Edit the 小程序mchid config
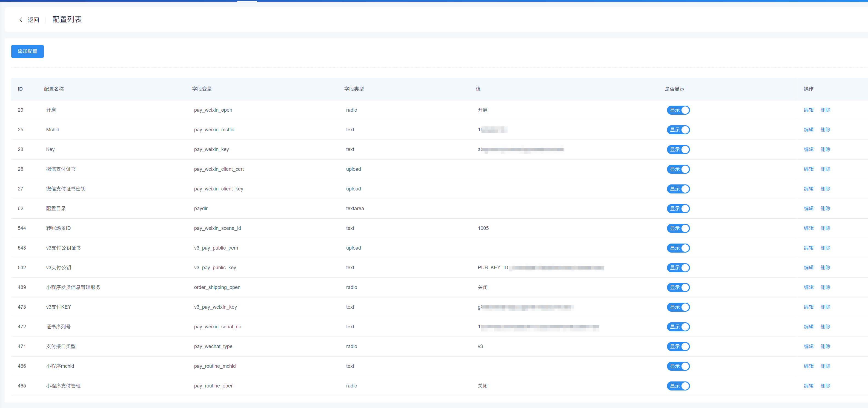This screenshot has width=868, height=408. click(808, 366)
